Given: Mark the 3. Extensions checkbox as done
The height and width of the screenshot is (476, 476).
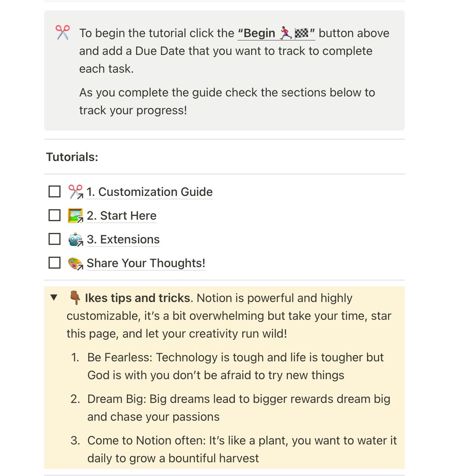Looking at the screenshot, I should 54,239.
